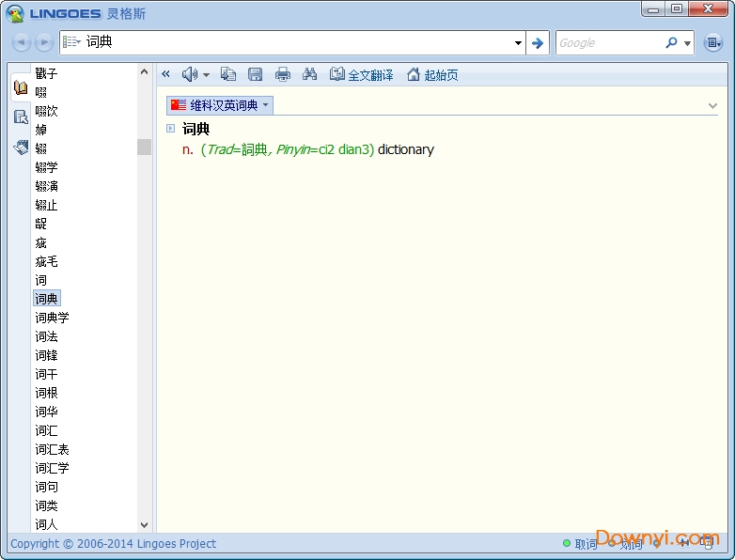The height and width of the screenshot is (560, 735).
Task: Open the dictionary book sidebar tab
Action: pos(21,88)
